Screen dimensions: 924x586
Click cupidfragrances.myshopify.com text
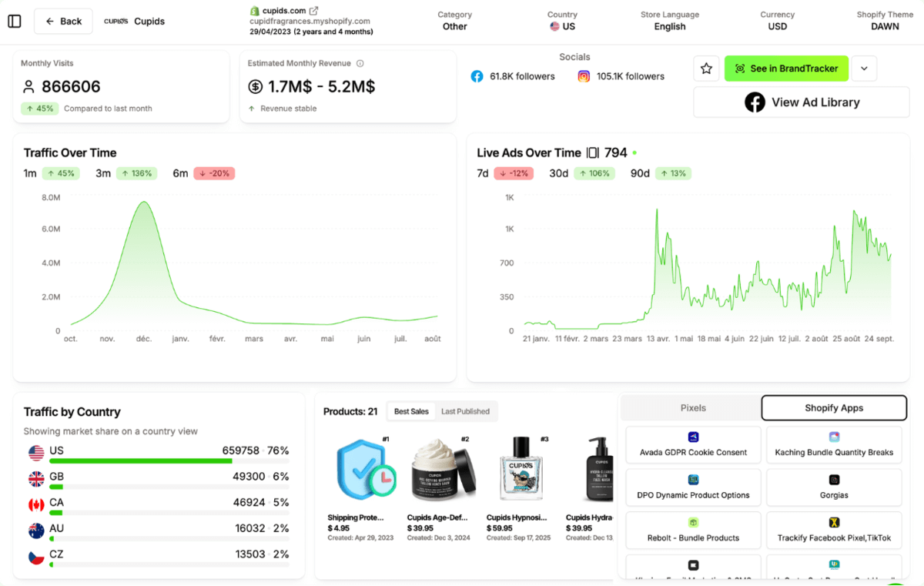click(x=310, y=22)
